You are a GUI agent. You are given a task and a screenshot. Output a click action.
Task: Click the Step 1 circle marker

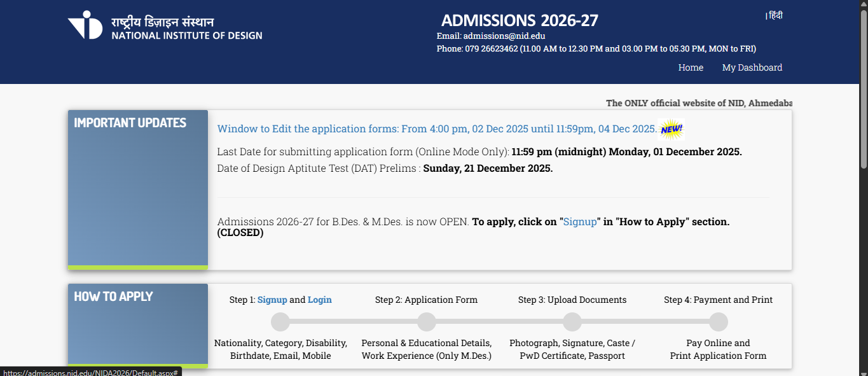(x=280, y=322)
